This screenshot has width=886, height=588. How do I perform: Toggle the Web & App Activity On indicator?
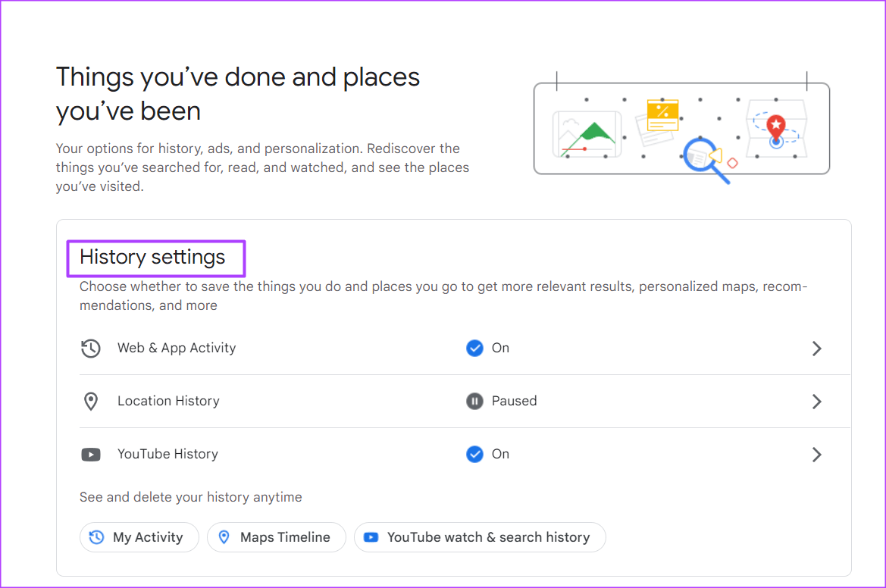point(475,348)
